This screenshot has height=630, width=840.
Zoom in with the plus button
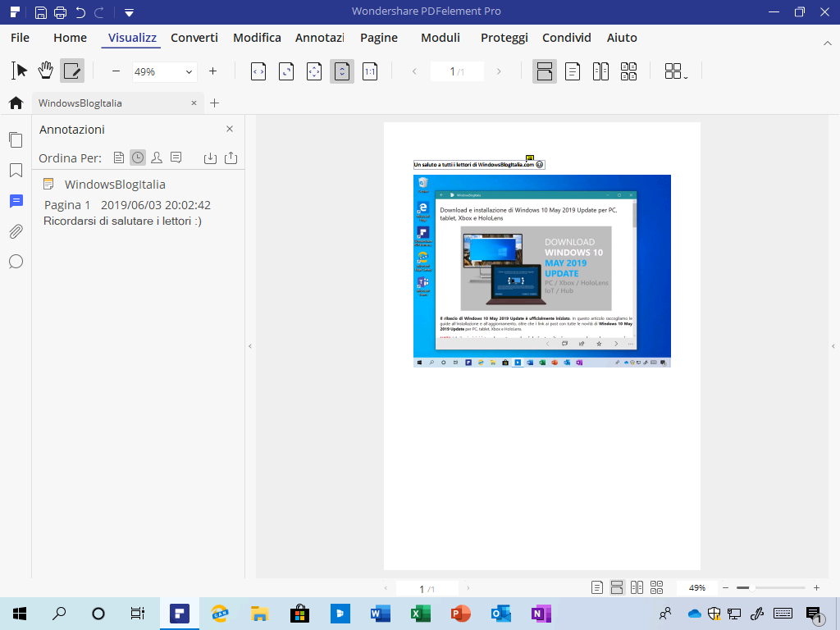(212, 71)
